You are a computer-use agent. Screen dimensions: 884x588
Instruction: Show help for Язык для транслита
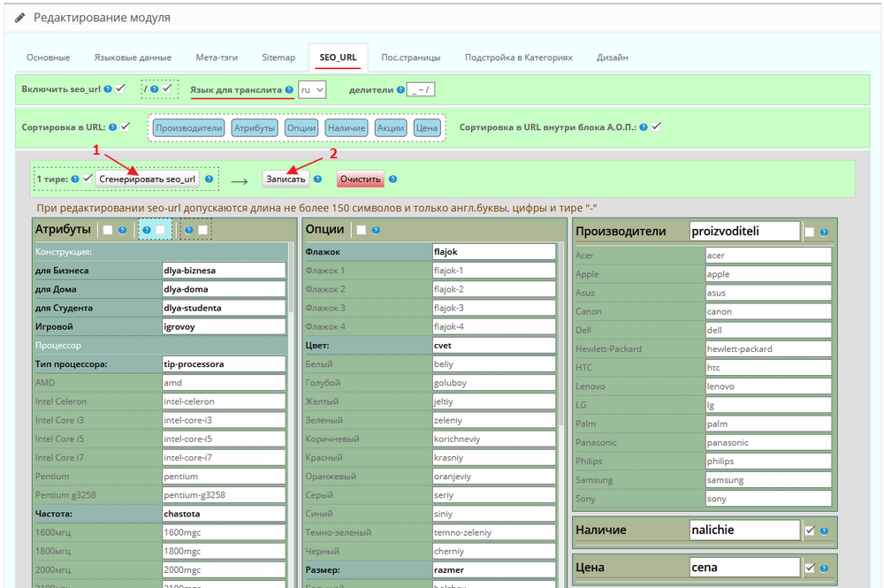pyautogui.click(x=289, y=89)
